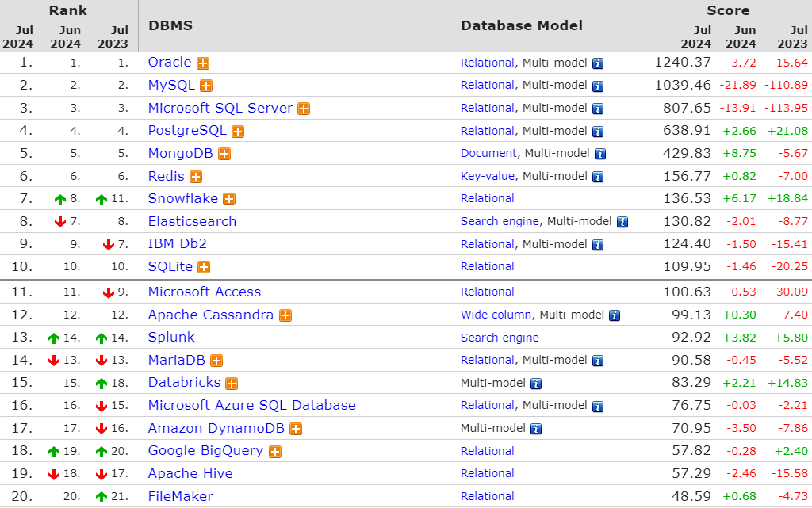Click the info icon in Redis's row
The width and height of the screenshot is (812, 508).
point(598,177)
